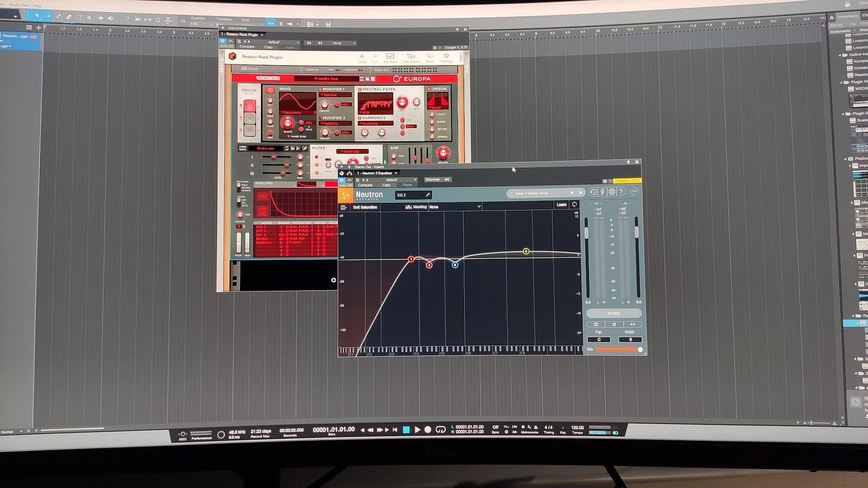Open Help menu in Studio One
The width and height of the screenshot is (868, 488).
(x=38, y=5)
